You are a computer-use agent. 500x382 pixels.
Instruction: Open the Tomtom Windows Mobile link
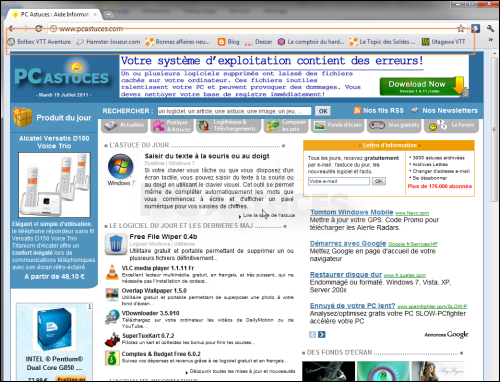[352, 212]
